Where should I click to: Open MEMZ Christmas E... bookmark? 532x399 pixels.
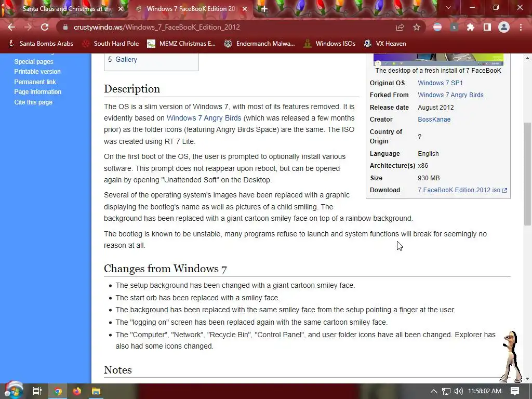(x=181, y=44)
